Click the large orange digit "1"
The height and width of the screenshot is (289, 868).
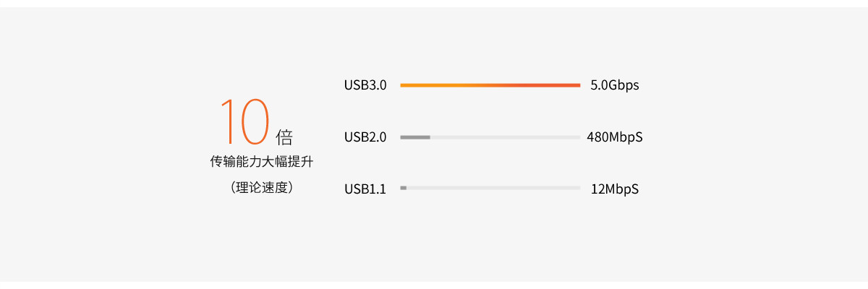coord(228,121)
